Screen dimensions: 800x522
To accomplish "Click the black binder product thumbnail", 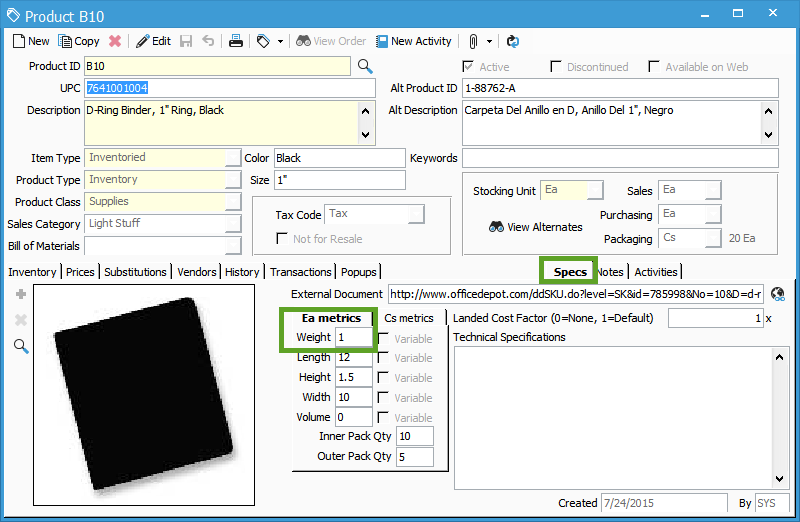I will pyautogui.click(x=144, y=394).
